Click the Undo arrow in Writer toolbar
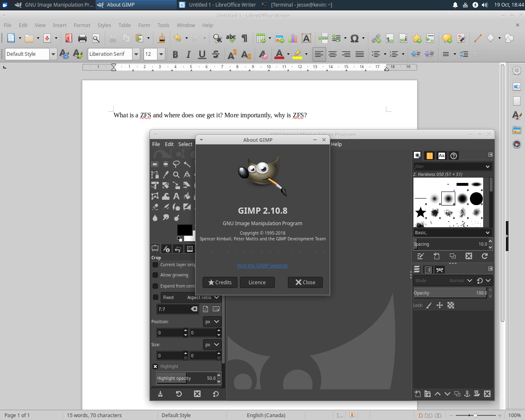 click(x=177, y=38)
